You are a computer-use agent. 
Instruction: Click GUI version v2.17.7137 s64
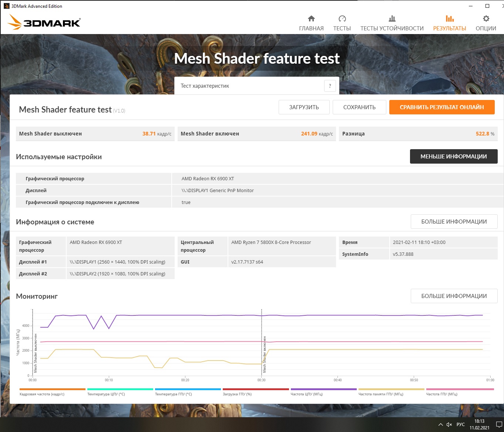tap(247, 262)
